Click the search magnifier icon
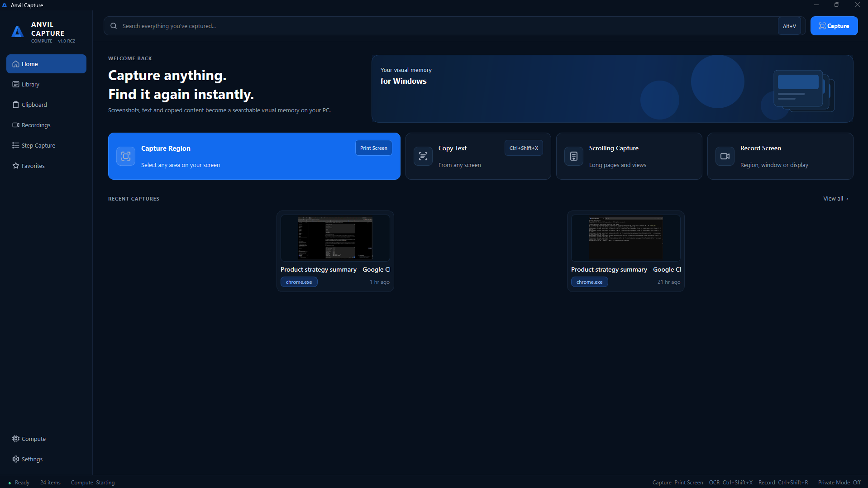Image resolution: width=868 pixels, height=488 pixels. click(x=114, y=26)
